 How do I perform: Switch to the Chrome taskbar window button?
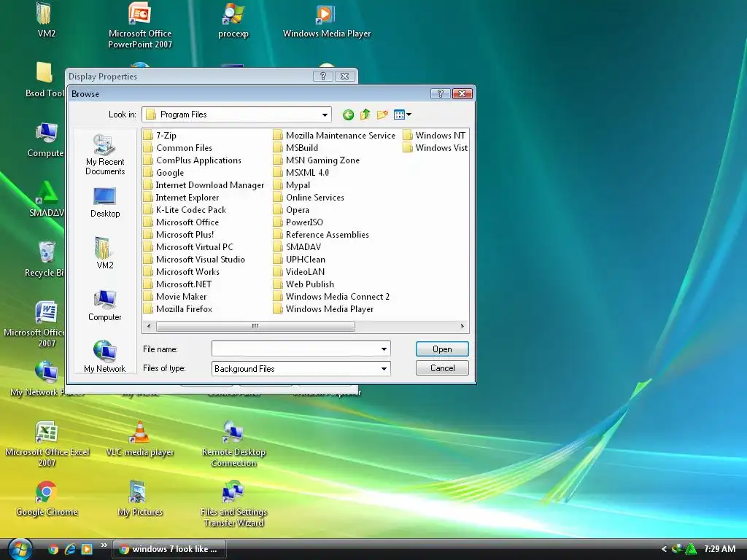[169, 549]
